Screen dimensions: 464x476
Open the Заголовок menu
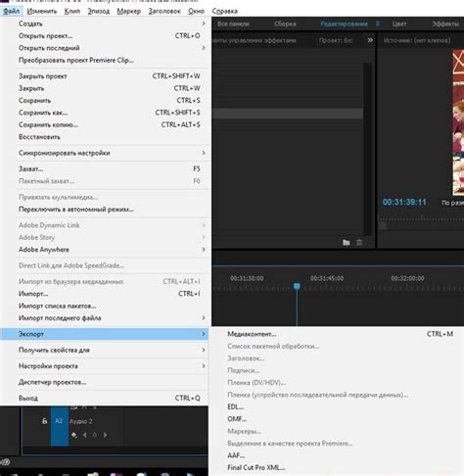(x=164, y=11)
